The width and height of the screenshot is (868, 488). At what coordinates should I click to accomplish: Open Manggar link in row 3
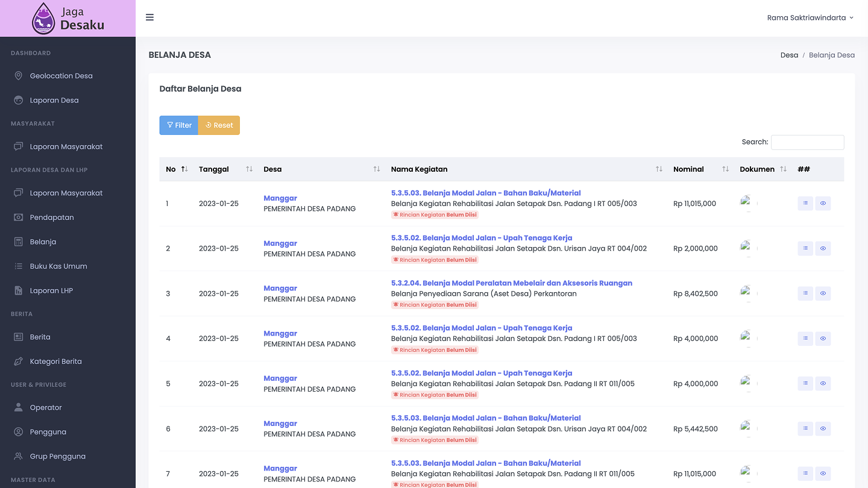coord(280,289)
